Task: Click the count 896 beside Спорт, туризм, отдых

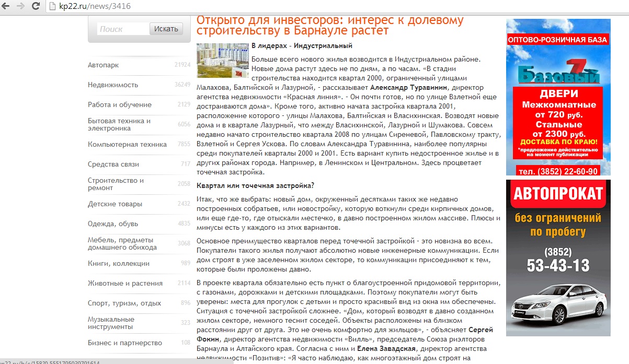Action: point(186,303)
